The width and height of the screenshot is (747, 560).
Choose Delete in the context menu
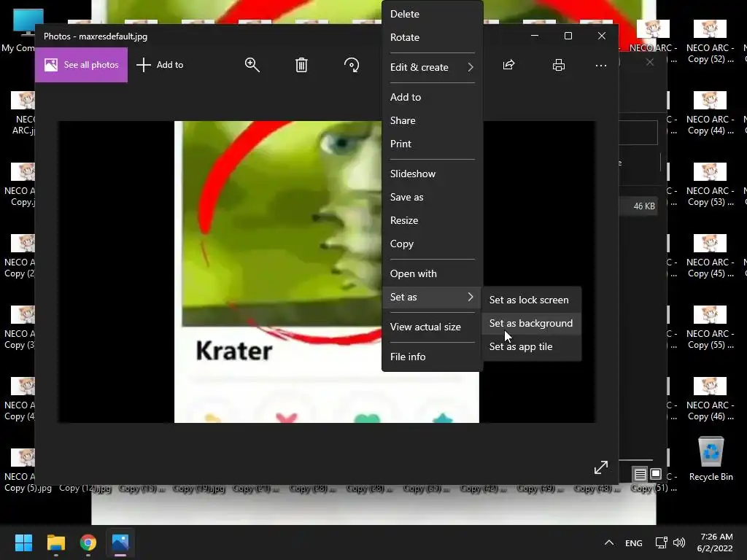point(432,14)
